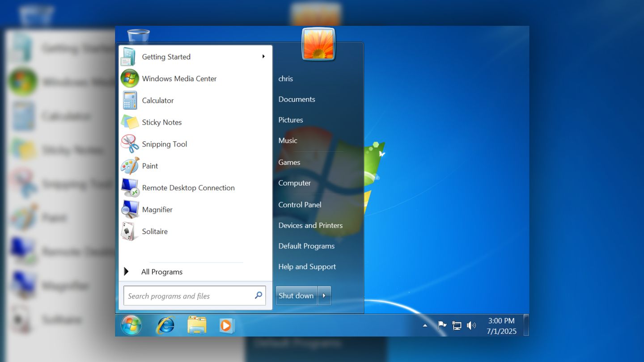Screen dimensions: 644x362
Task: Play Solitaire
Action: coord(155,232)
